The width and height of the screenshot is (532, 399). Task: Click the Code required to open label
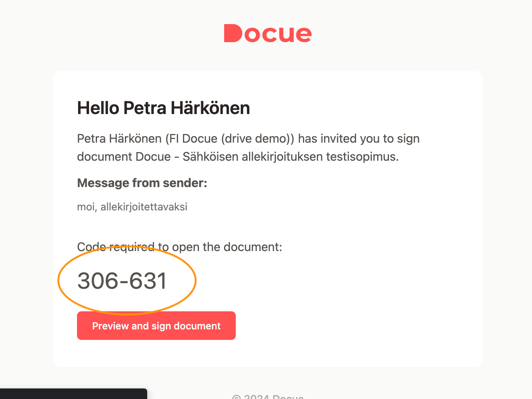179,247
